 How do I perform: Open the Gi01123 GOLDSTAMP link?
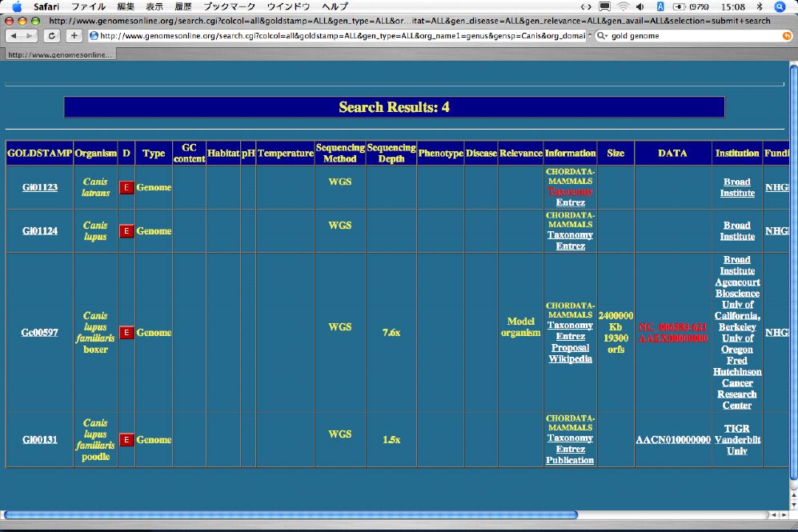[40, 187]
